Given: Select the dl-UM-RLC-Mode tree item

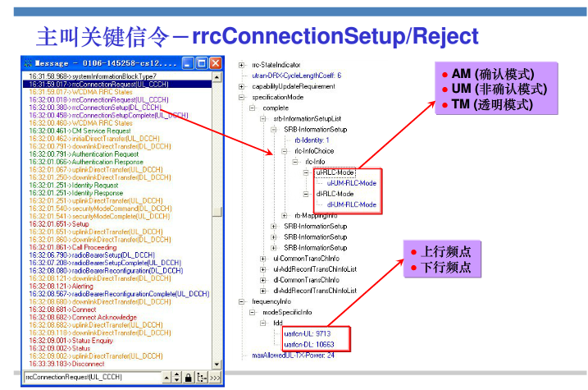Looking at the screenshot, I should point(351,204).
